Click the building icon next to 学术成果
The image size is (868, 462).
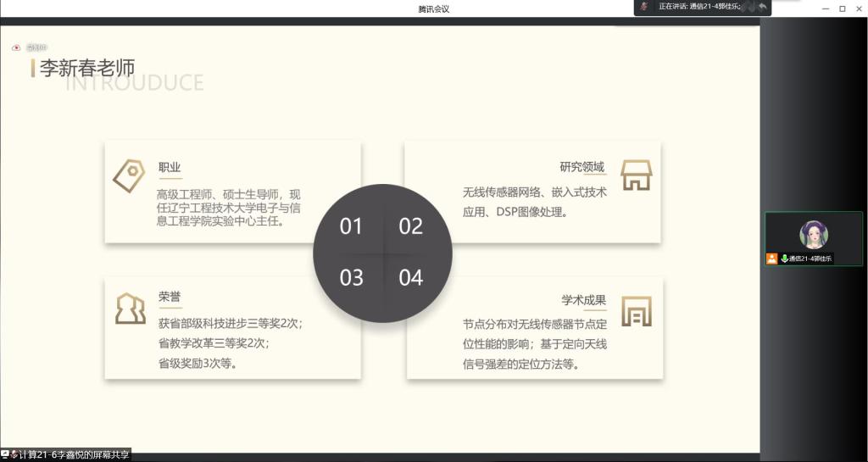pos(636,311)
